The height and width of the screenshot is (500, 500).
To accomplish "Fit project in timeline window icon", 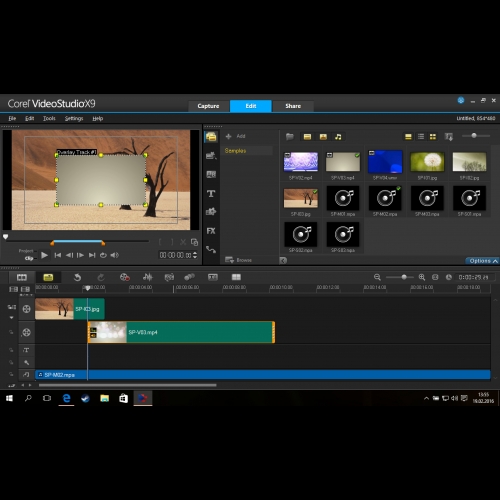I will tap(435, 277).
